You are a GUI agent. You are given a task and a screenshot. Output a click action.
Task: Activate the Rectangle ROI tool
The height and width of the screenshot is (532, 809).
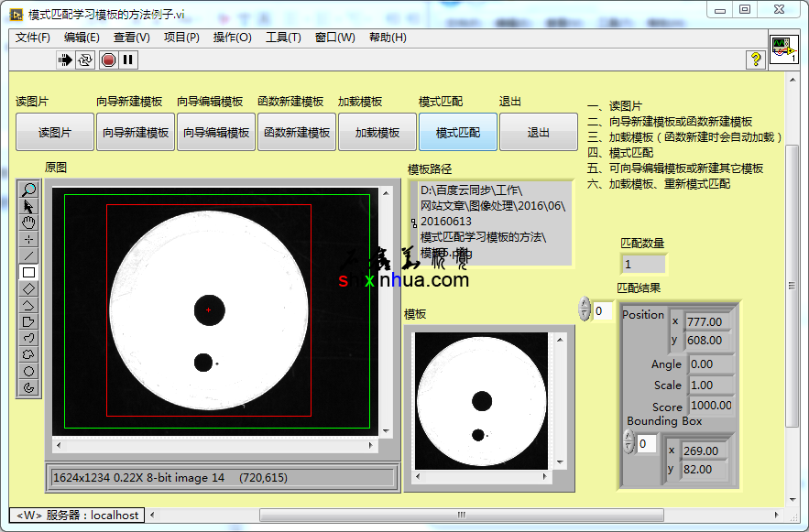(28, 272)
